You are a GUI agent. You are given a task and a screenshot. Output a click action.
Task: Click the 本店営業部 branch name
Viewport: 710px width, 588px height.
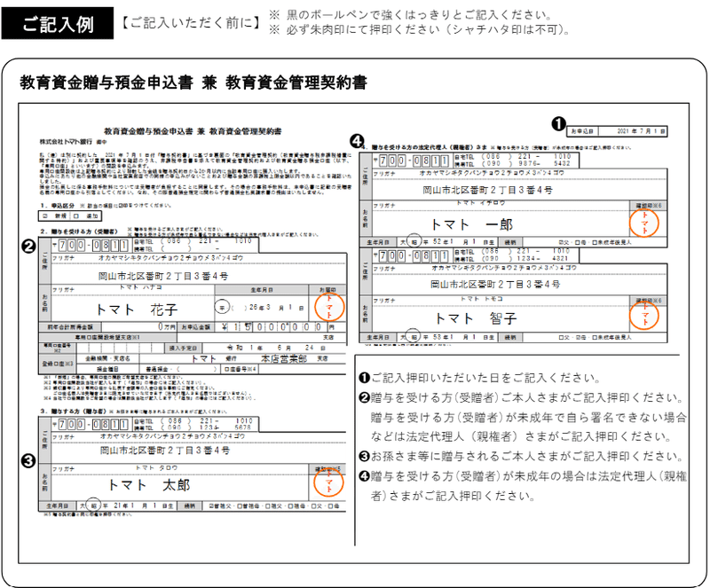[x=284, y=359]
